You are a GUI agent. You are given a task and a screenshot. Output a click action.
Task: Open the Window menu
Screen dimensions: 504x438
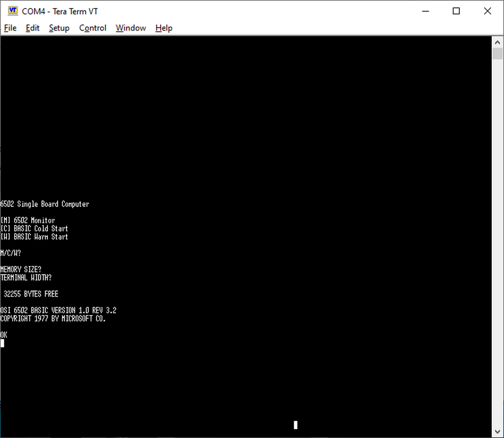pos(131,28)
